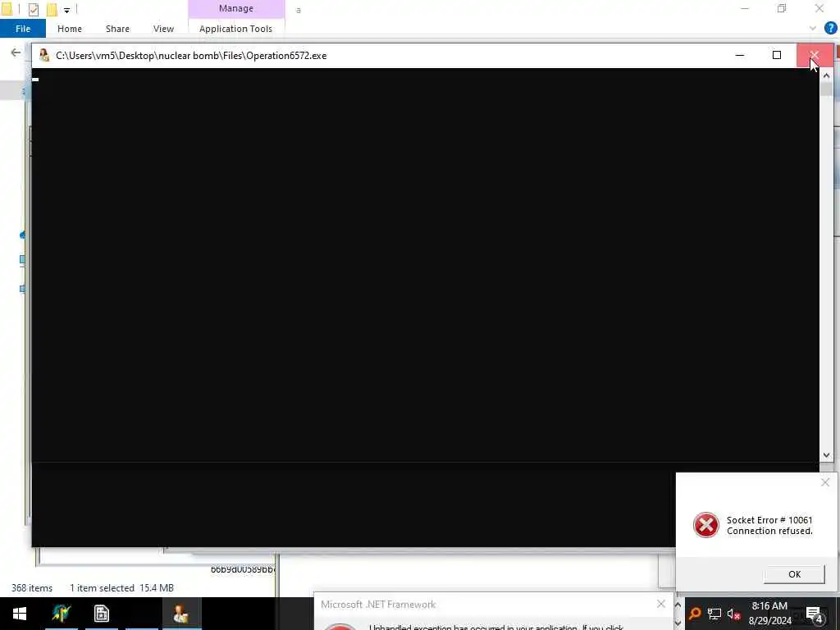
Task: Close the Socket Error 10061 dialog
Action: pyautogui.click(x=825, y=482)
